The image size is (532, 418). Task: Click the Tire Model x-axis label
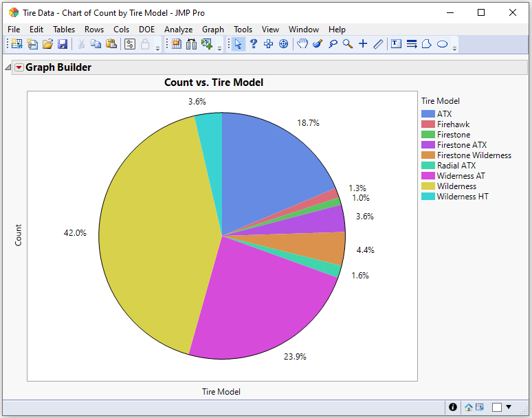221,392
